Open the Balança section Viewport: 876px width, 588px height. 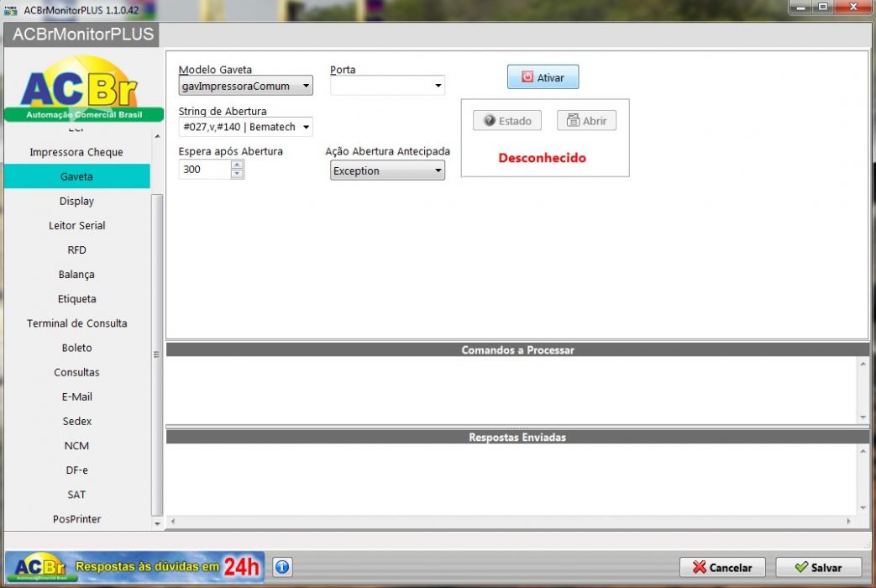click(x=76, y=275)
